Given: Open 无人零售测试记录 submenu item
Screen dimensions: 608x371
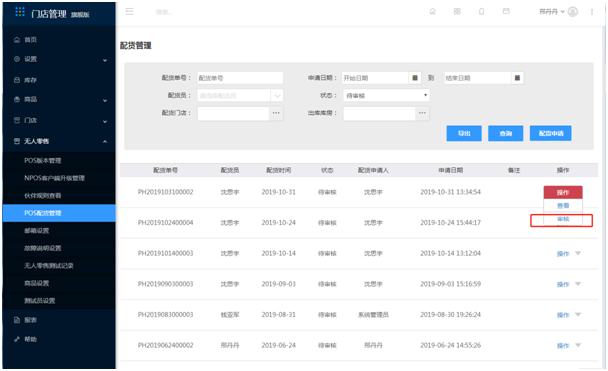Looking at the screenshot, I should tap(59, 266).
